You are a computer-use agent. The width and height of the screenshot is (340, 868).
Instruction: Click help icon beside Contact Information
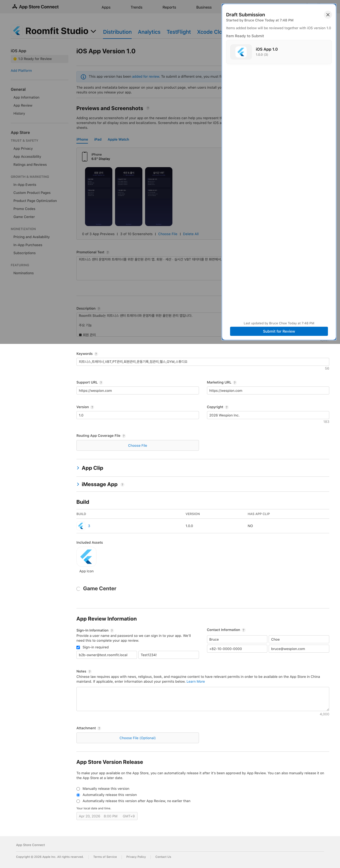(x=243, y=630)
